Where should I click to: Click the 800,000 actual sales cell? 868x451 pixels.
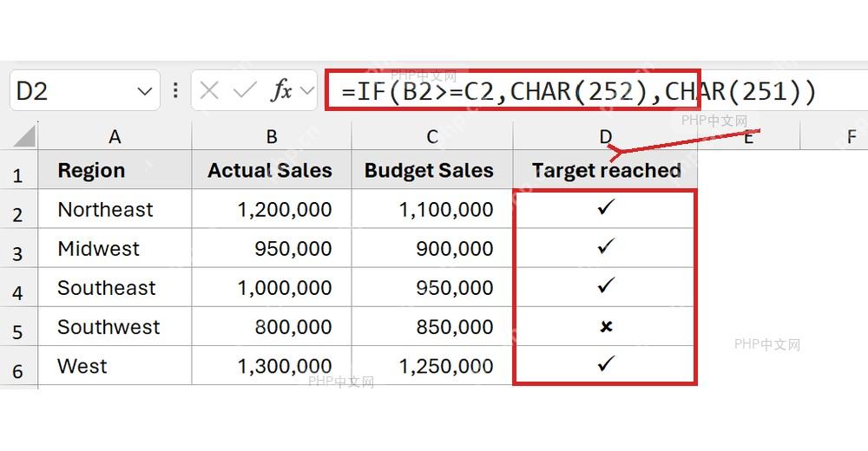click(271, 326)
